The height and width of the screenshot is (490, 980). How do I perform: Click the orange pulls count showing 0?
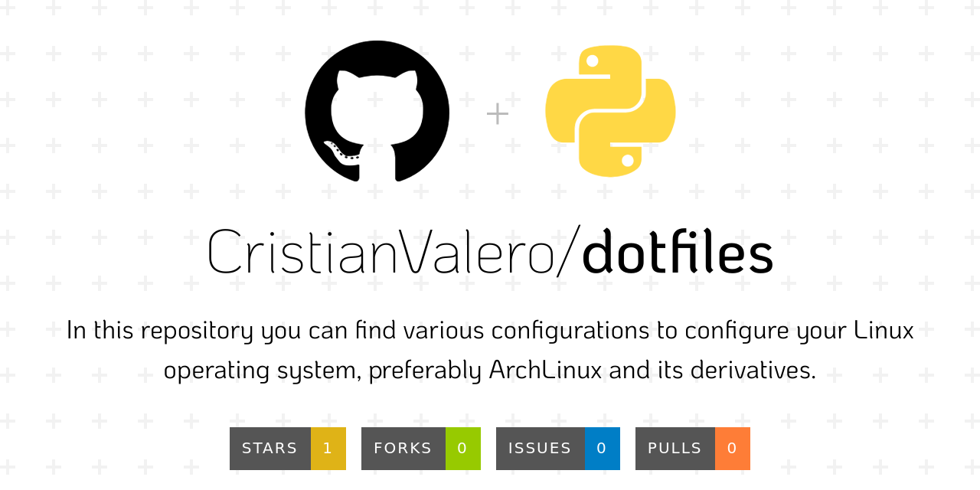pos(733,448)
